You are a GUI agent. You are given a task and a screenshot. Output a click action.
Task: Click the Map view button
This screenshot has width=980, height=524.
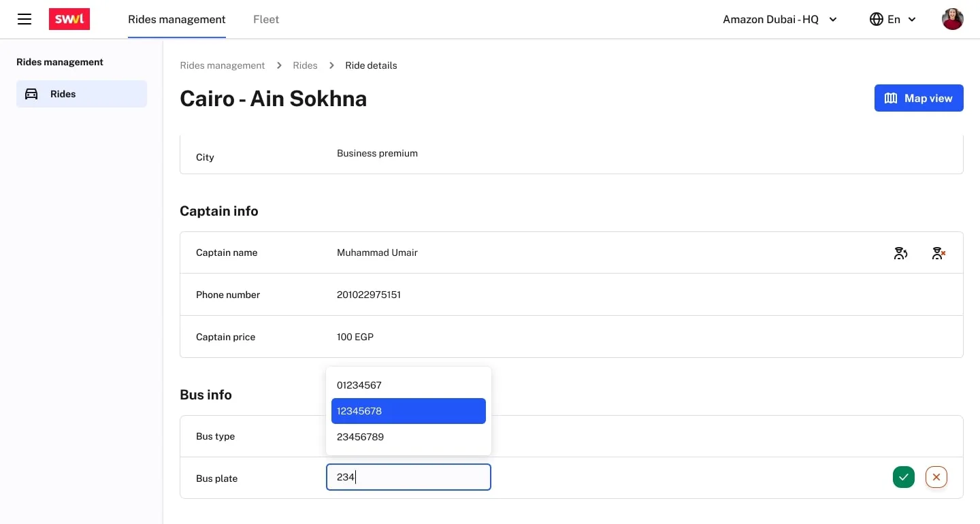[918, 98]
